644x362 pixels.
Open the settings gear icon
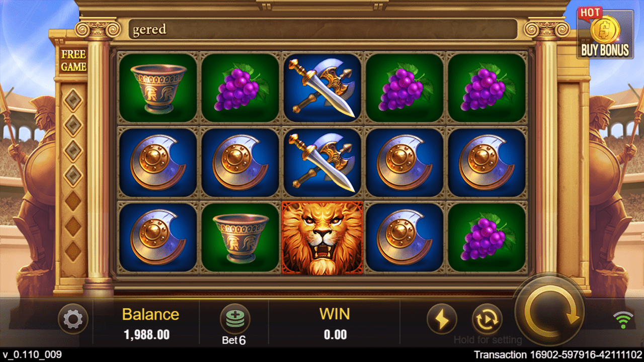[73, 319]
